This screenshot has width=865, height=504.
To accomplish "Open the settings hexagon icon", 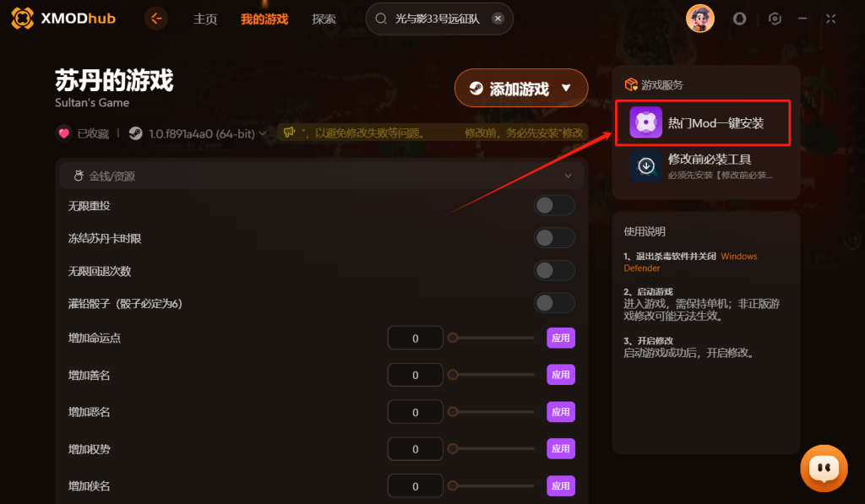I will tap(775, 19).
